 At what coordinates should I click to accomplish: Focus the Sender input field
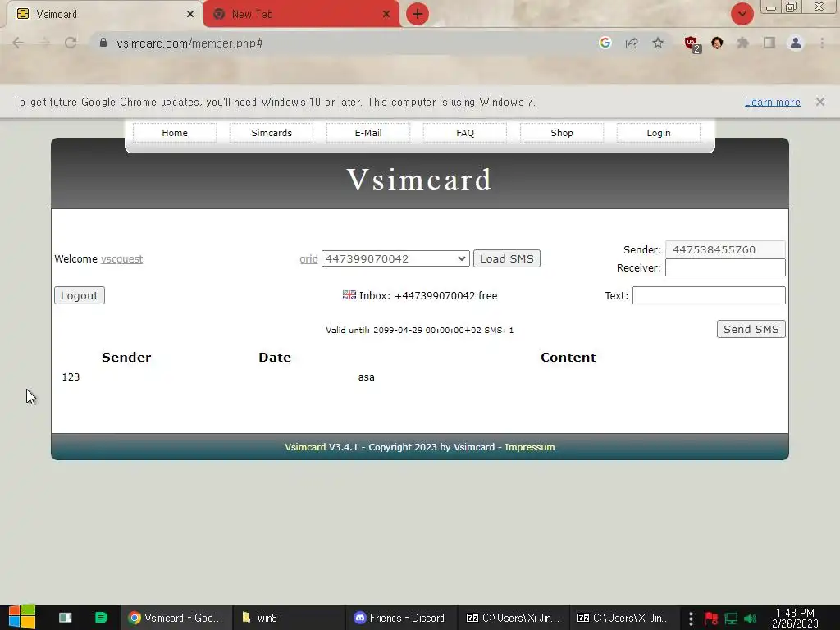tap(725, 249)
